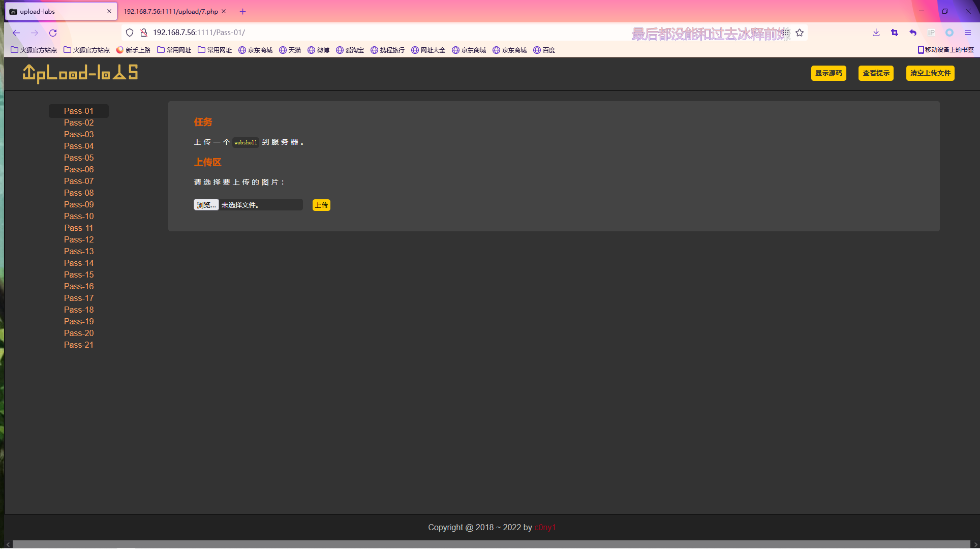
Task: Open the IP extension icon
Action: pos(931,33)
